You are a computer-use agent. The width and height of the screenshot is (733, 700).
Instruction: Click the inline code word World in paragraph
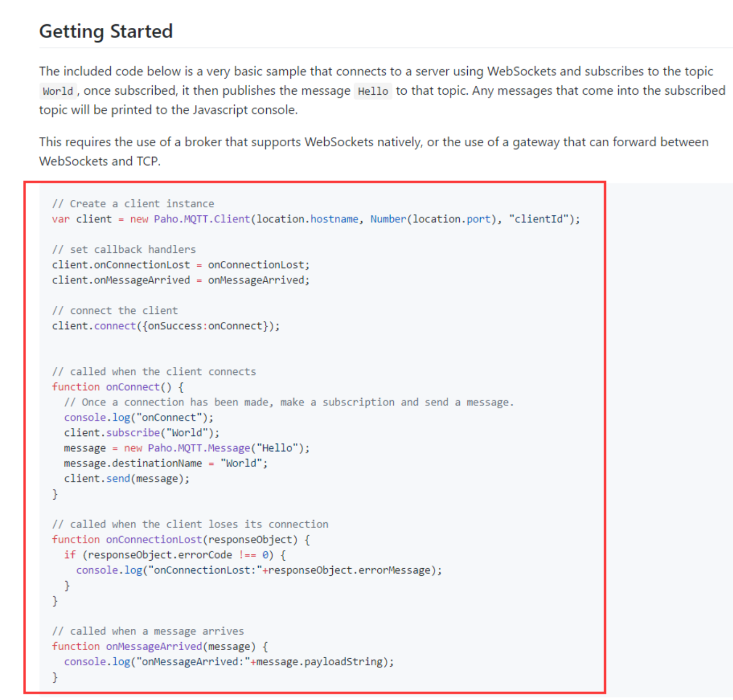click(58, 91)
